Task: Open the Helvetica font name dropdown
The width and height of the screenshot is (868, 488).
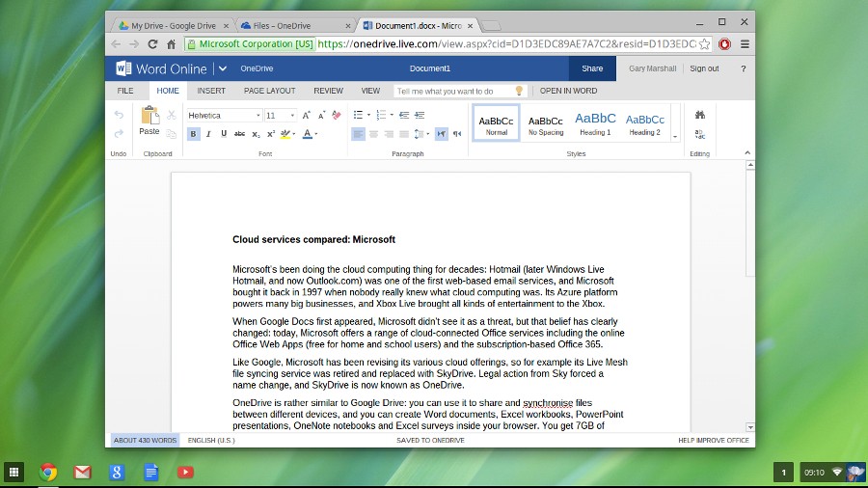Action: coord(223,115)
